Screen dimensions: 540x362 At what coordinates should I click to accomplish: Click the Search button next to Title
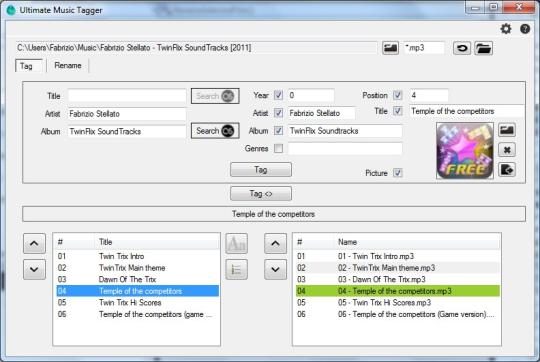tap(215, 96)
